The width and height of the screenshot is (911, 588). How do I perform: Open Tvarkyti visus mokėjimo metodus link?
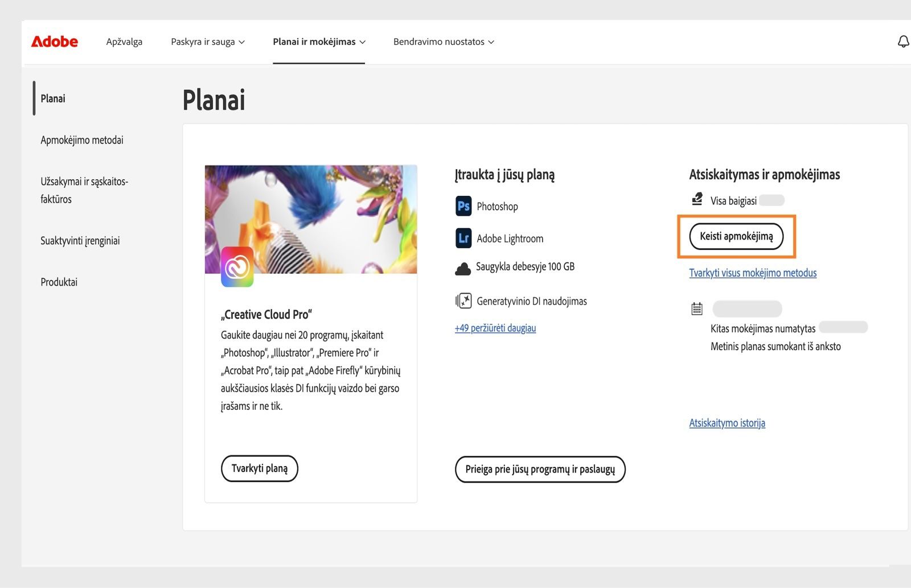753,273
